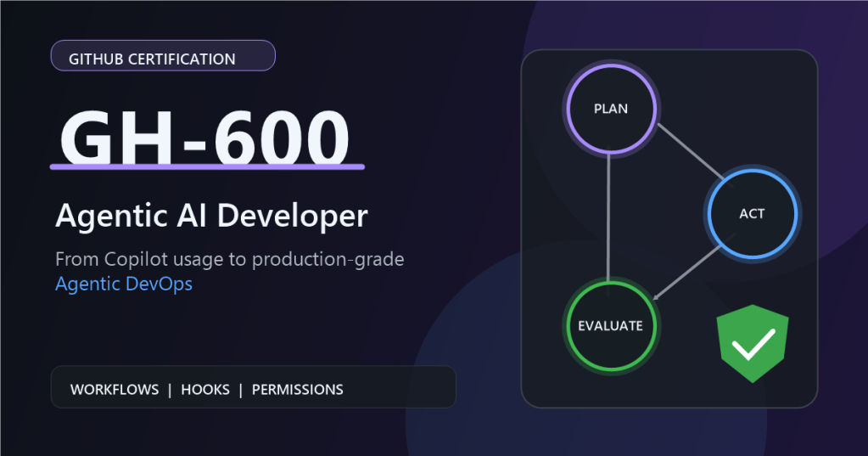Viewport: 868px width, 456px height.
Task: Select the purple PLAN circle node
Action: click(611, 109)
